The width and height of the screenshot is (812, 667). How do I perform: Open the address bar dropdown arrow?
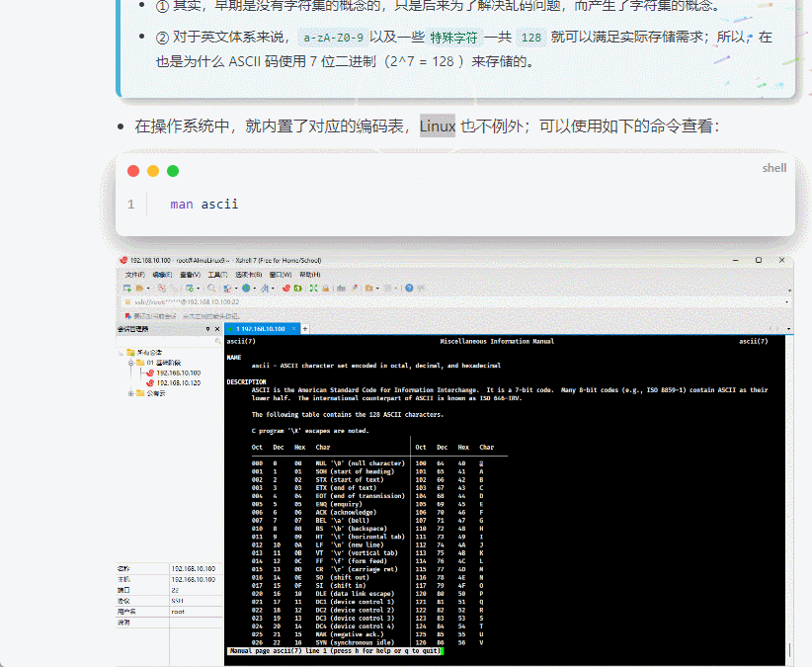pyautogui.click(x=787, y=300)
